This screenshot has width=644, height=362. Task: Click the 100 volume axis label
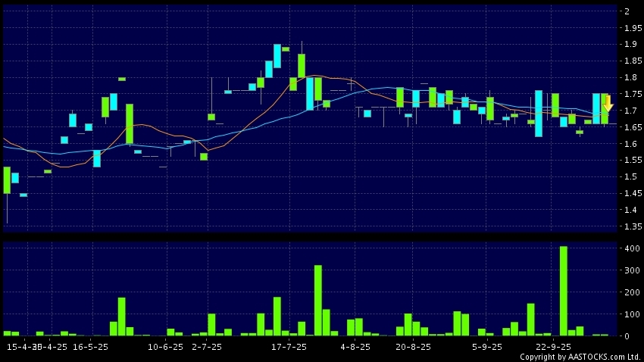(630, 314)
